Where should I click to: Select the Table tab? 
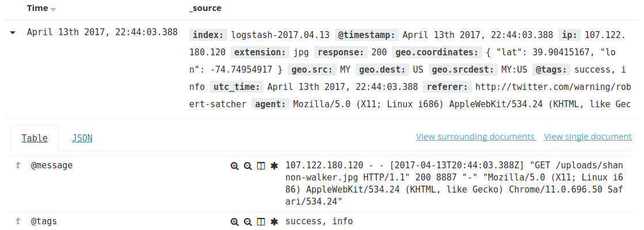(35, 138)
